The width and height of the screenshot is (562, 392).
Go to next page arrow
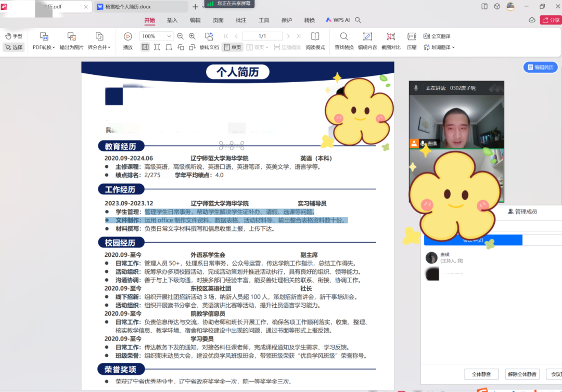288,36
